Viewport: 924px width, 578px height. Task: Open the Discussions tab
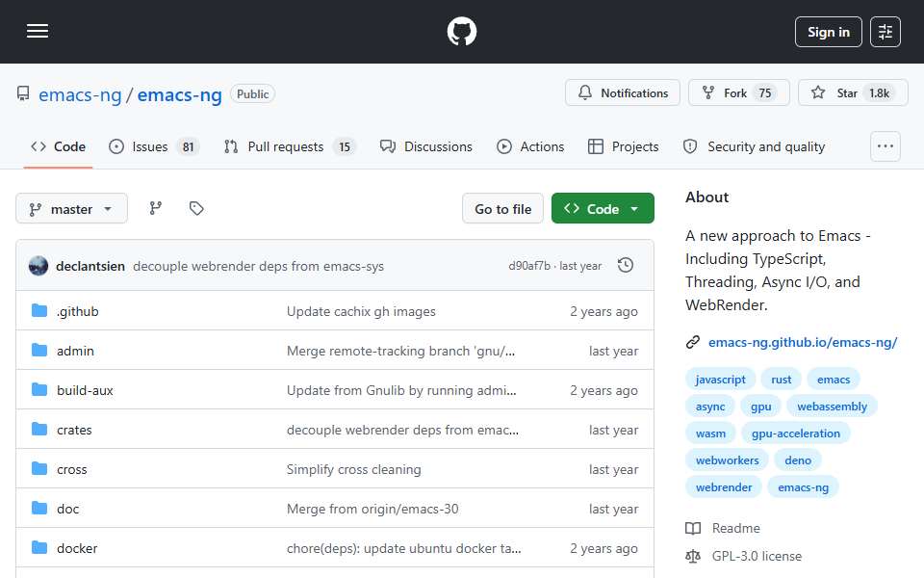[425, 146]
